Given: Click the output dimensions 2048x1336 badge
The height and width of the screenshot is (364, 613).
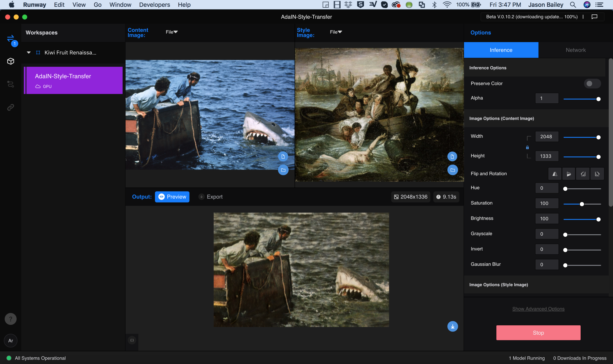Looking at the screenshot, I should [x=411, y=197].
